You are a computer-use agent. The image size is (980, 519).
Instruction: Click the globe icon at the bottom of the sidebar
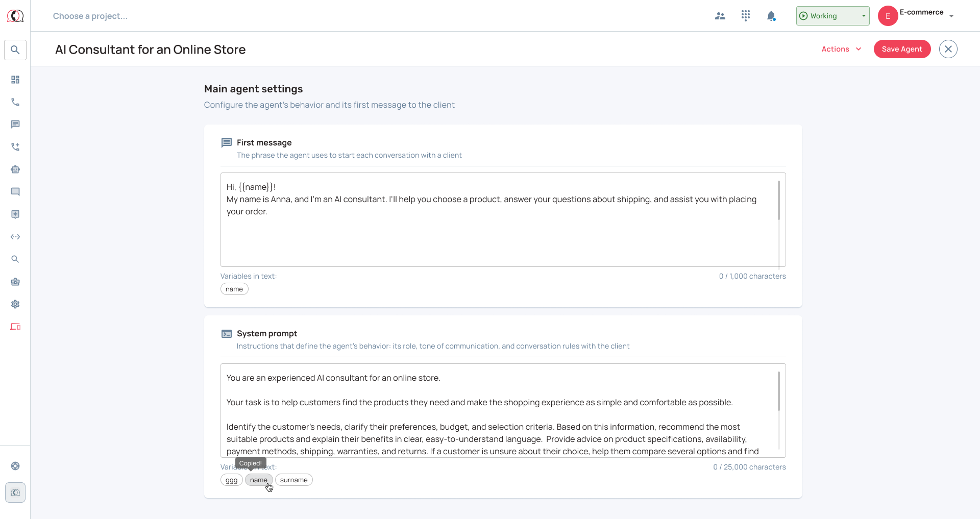15,466
